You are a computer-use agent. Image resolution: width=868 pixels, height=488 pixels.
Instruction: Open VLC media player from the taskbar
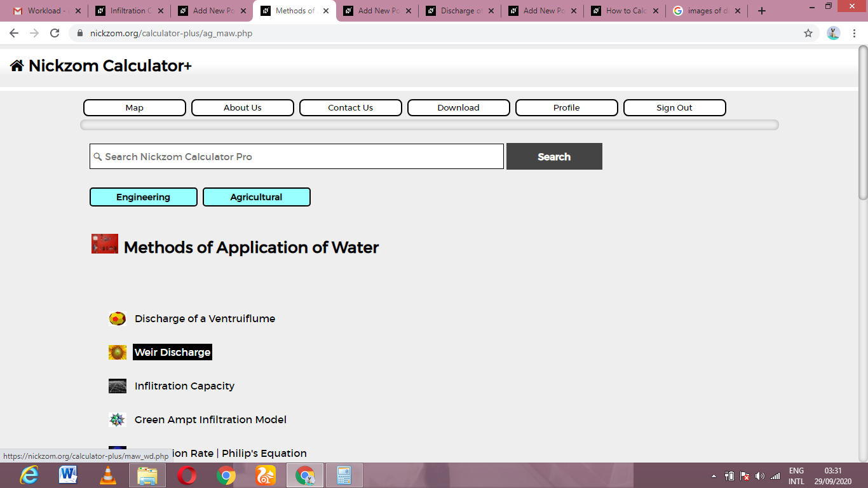(108, 475)
